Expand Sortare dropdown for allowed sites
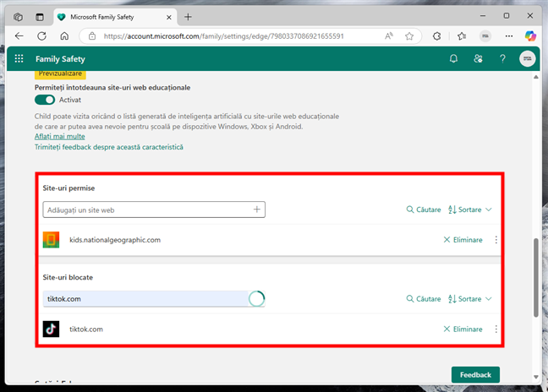The height and width of the screenshot is (392, 548). (469, 210)
